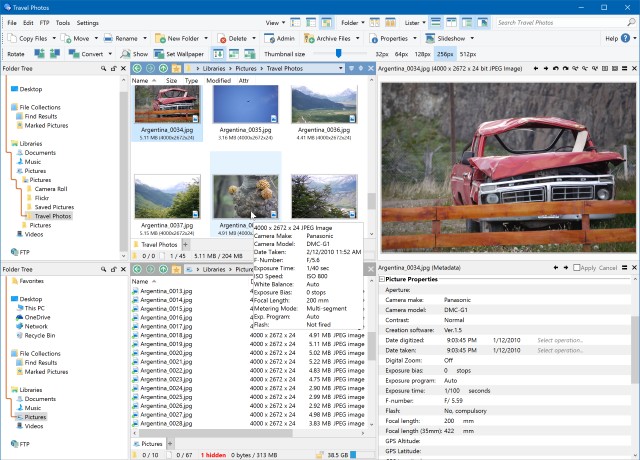Open the Delete dropdown arrow
Screen dimensions: 640x460
tap(254, 38)
